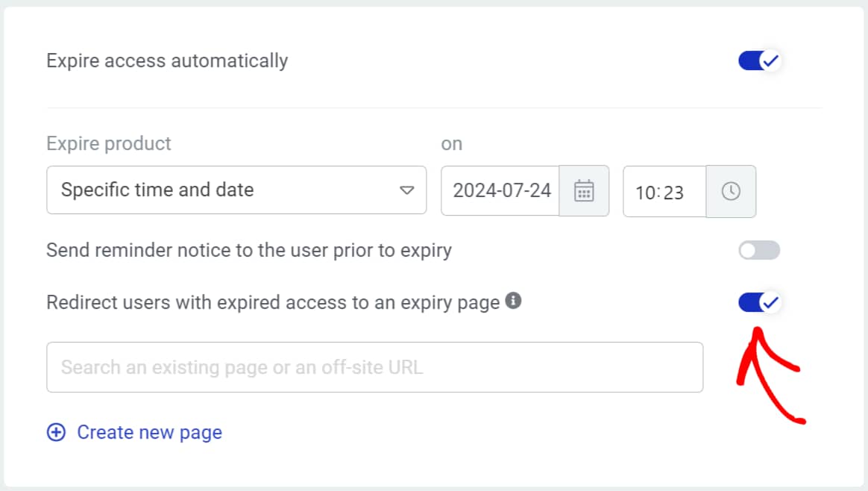Click the 10:23 time field
The width and height of the screenshot is (868, 491).
pyautogui.click(x=665, y=192)
